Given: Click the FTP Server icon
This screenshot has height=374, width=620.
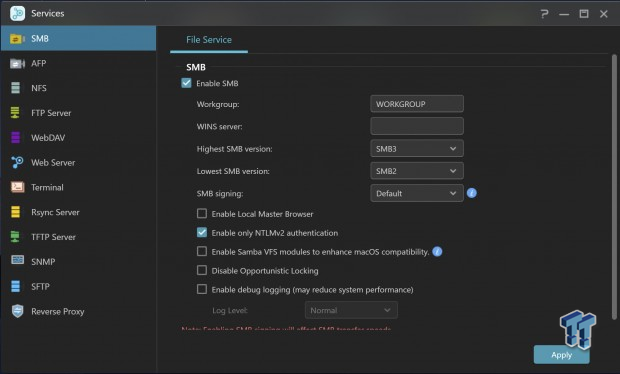Looking at the screenshot, I should (x=15, y=113).
